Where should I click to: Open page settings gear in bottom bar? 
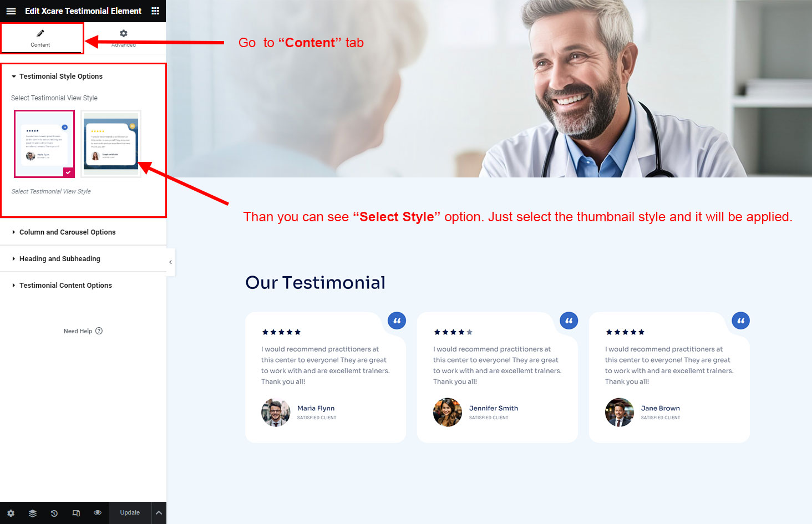point(11,513)
